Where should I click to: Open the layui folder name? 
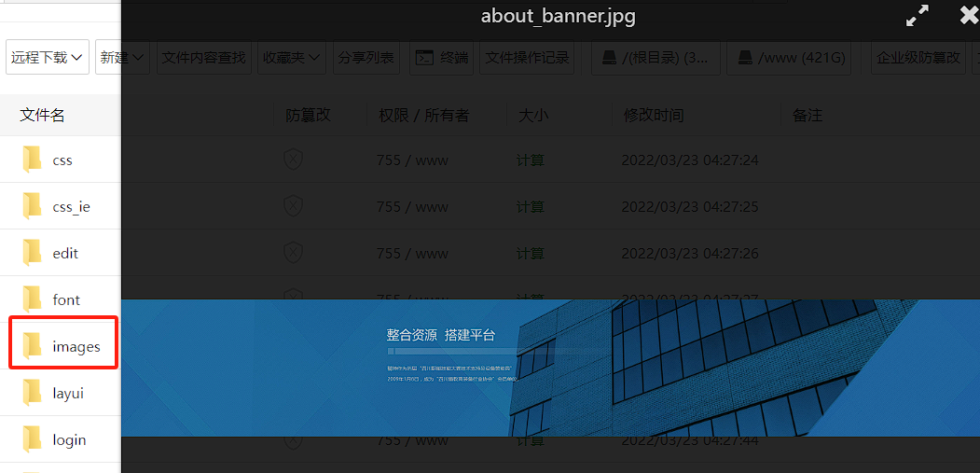68,394
